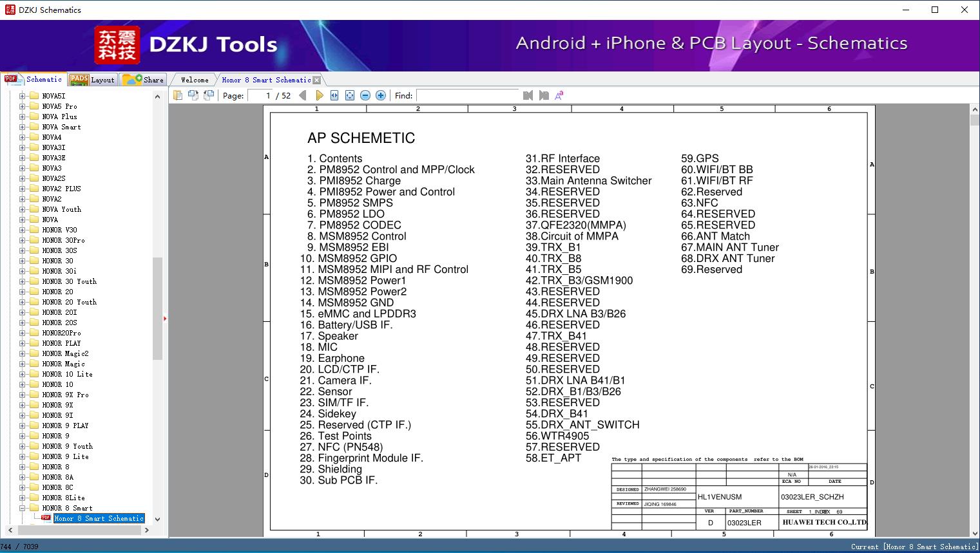Click the '16. Battery/USB IF.' contents entry
The image size is (980, 553).
pos(346,325)
